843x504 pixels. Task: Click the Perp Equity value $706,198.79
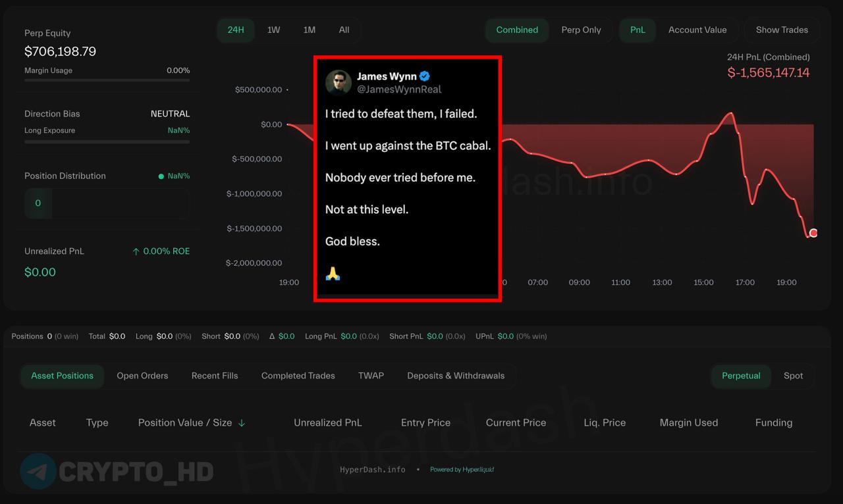(60, 51)
